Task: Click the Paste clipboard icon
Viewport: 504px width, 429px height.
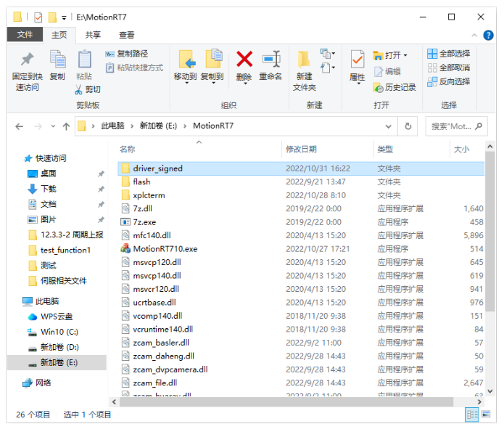Action: click(85, 60)
